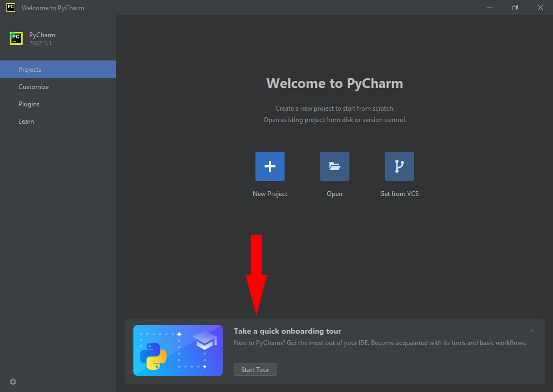553x392 pixels.
Task: Restore down the PyCharm window
Action: pos(515,8)
